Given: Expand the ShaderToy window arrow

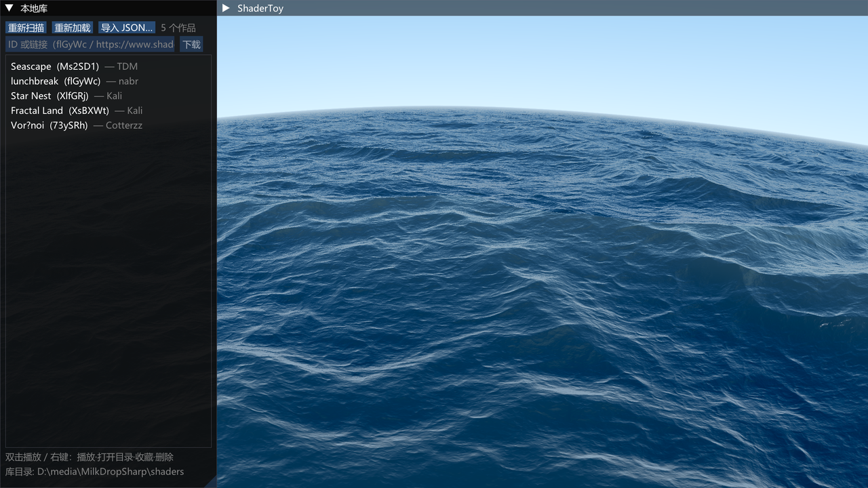Looking at the screenshot, I should [226, 8].
